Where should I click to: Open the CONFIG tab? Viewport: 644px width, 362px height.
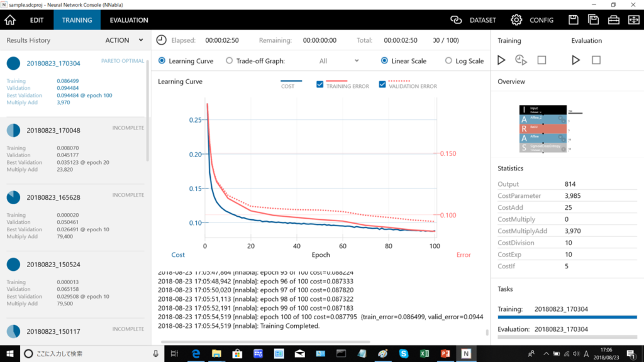click(541, 19)
